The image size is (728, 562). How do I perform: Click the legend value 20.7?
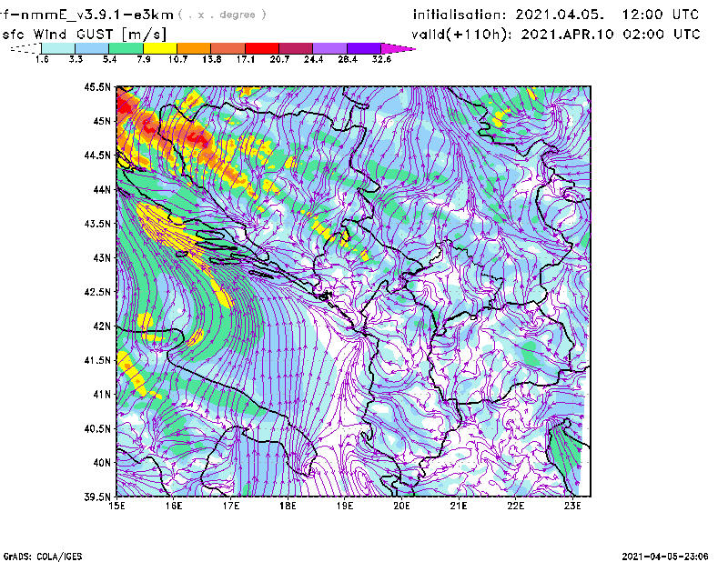coord(279,59)
